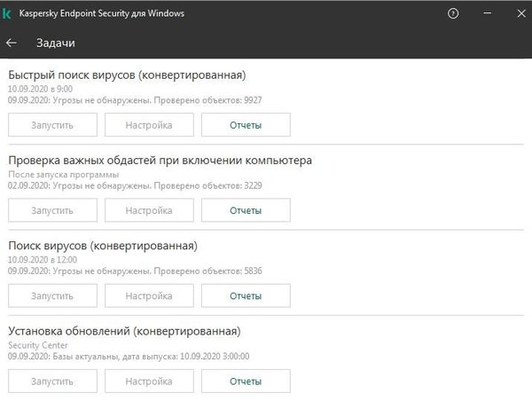532x401 pixels.
Task: View Отчеты for Проверка важных областей
Action: 246,210
